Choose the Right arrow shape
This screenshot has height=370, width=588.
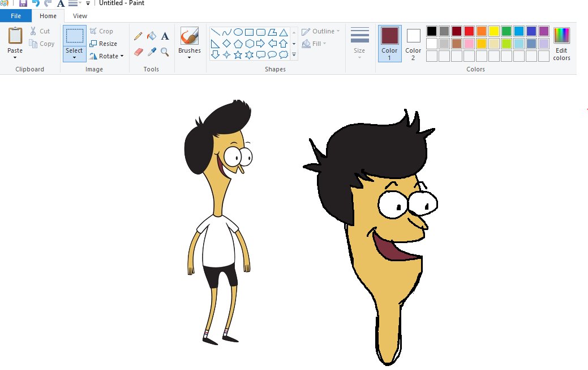click(x=261, y=44)
